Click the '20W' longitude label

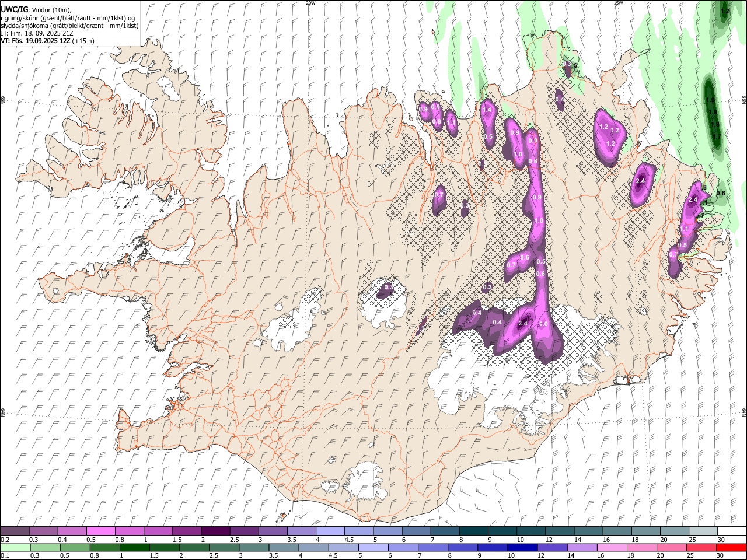[x=310, y=2]
